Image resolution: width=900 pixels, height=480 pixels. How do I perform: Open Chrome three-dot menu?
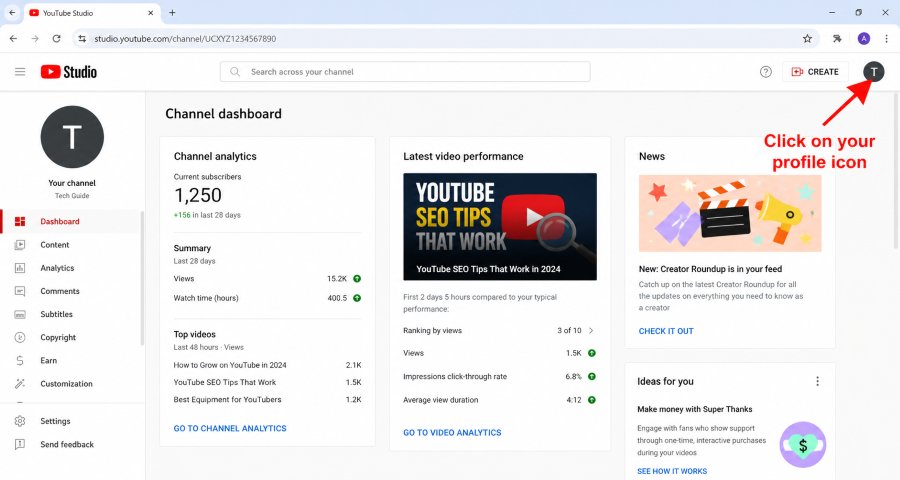pos(886,38)
